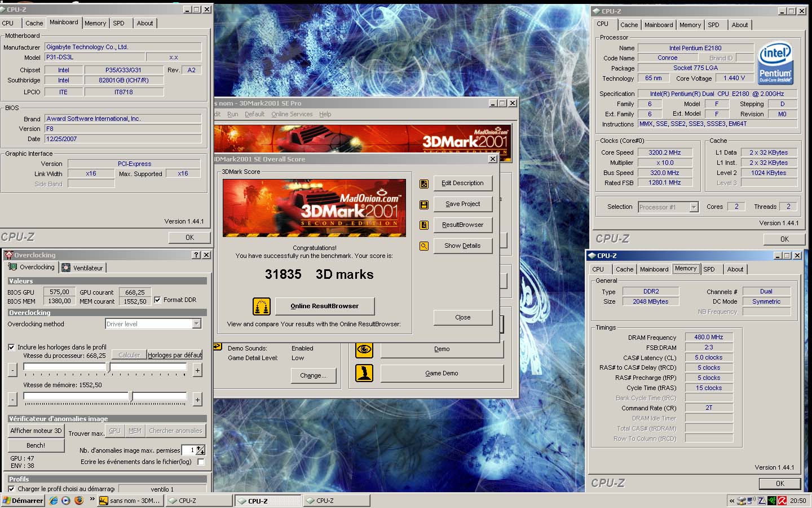812x508 pixels.
Task: Click the Vitesse du processeur slider thumb
Action: (108, 367)
